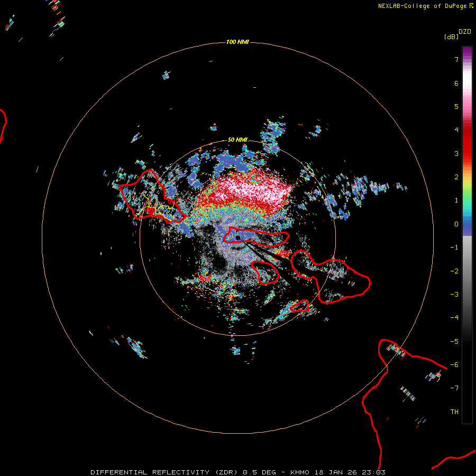Viewport: 476px width, 476px height.
Task: Click the TH threshold label on the scale
Action: (x=454, y=412)
